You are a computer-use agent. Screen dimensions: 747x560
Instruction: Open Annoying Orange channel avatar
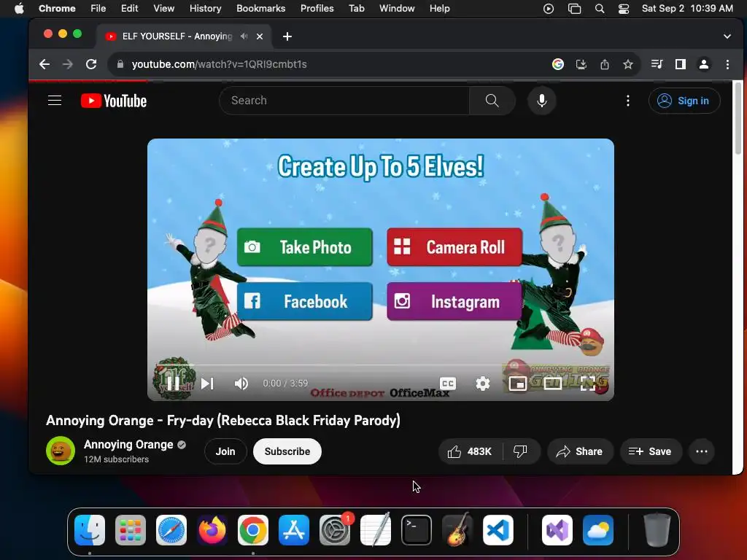pyautogui.click(x=61, y=451)
